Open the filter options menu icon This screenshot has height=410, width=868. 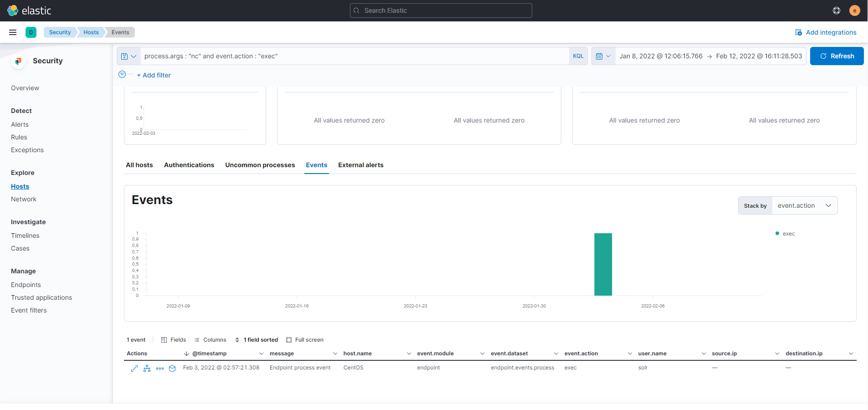click(x=122, y=75)
